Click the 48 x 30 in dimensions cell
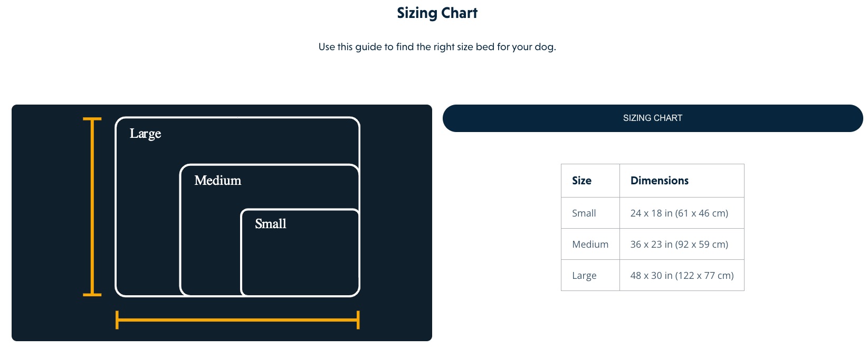Image resolution: width=868 pixels, height=347 pixels. [x=682, y=275]
